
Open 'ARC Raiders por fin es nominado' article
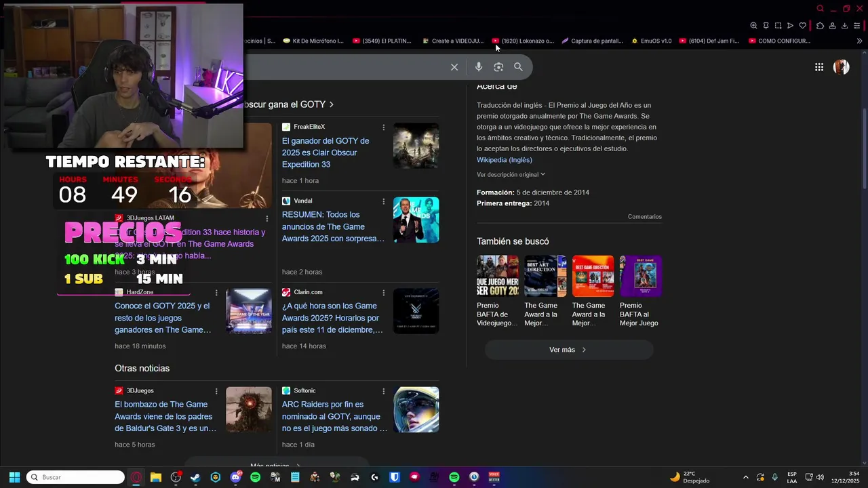[x=334, y=416]
